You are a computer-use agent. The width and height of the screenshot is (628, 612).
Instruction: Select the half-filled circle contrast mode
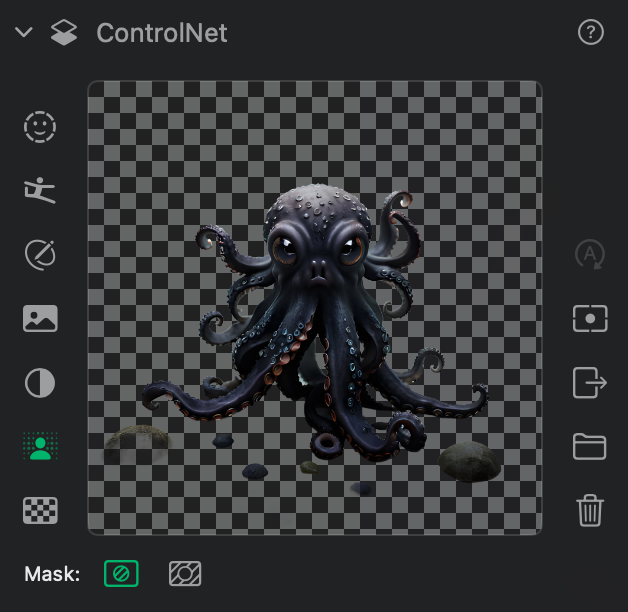pyautogui.click(x=40, y=383)
